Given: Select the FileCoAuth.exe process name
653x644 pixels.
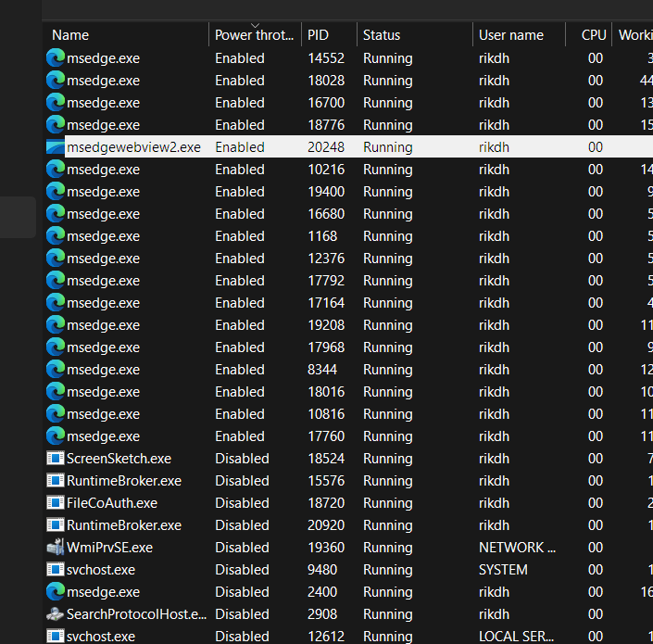Looking at the screenshot, I should tap(112, 503).
